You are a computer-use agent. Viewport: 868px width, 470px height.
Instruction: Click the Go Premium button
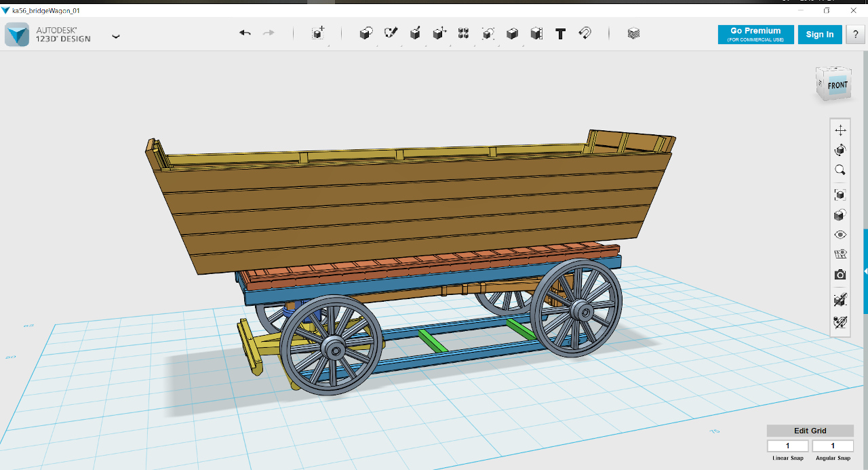point(755,35)
